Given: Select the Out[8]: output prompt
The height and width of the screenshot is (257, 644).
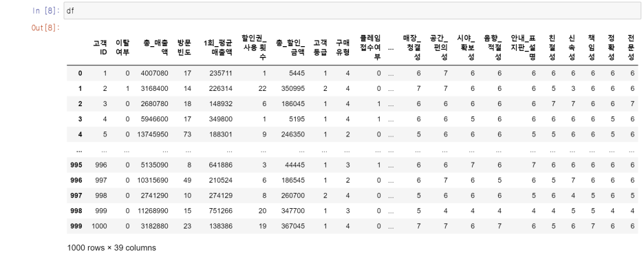Looking at the screenshot, I should click(45, 28).
